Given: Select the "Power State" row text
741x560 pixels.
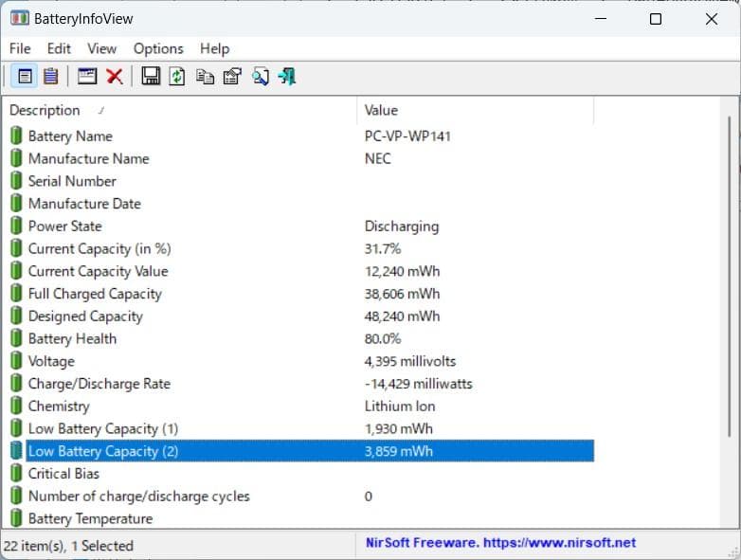Looking at the screenshot, I should [x=65, y=226].
